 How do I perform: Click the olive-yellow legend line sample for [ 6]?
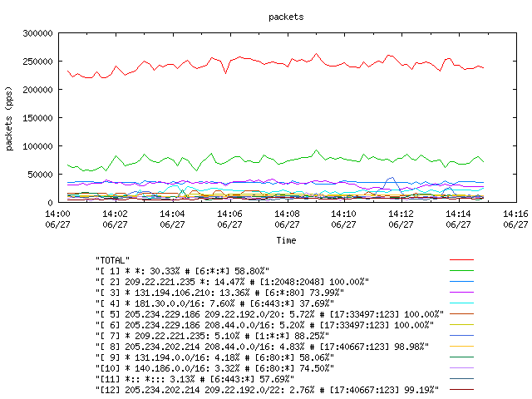[x=461, y=325]
